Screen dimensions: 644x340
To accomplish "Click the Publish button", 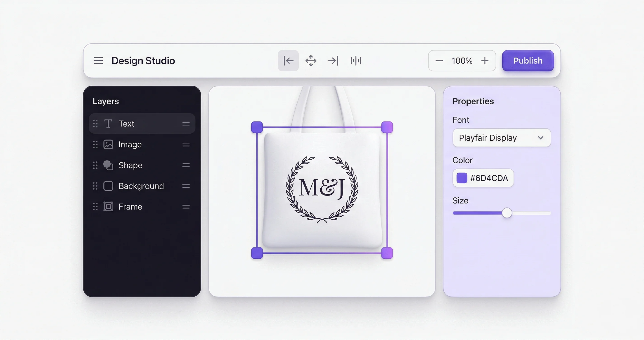I will pyautogui.click(x=528, y=61).
